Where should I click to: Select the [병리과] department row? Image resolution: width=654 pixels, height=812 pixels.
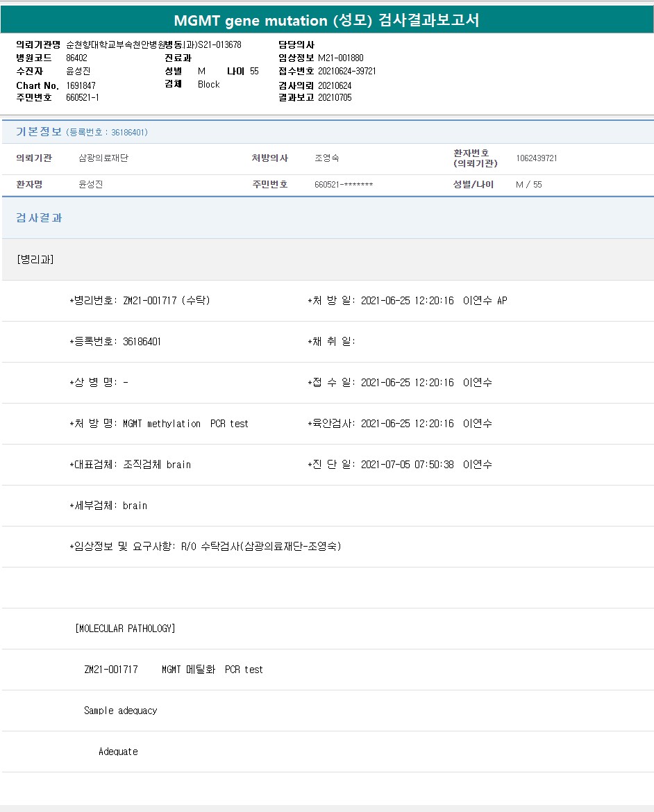pyautogui.click(x=35, y=260)
